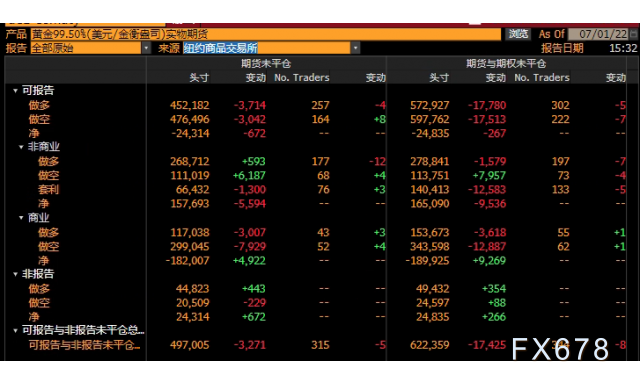The height and width of the screenshot is (385, 640).
Task: Click the 期货与期权未平仓 column group header
Action: (506, 63)
